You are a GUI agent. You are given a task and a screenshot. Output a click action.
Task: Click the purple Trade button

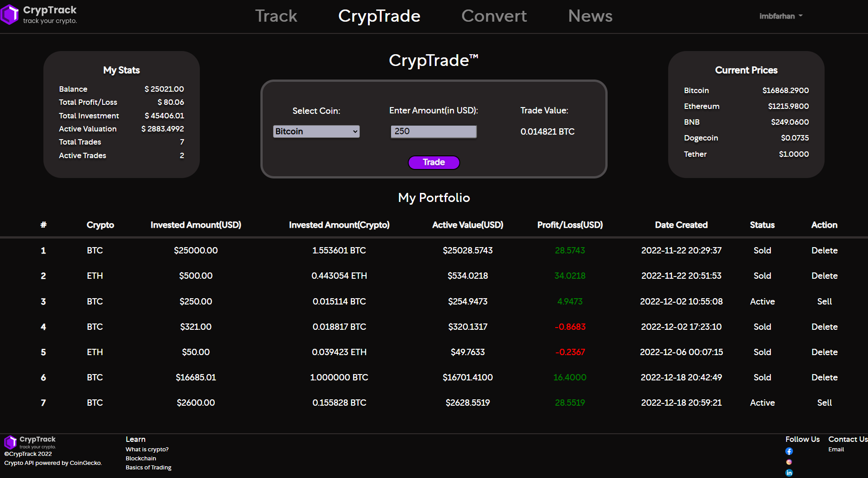point(434,162)
